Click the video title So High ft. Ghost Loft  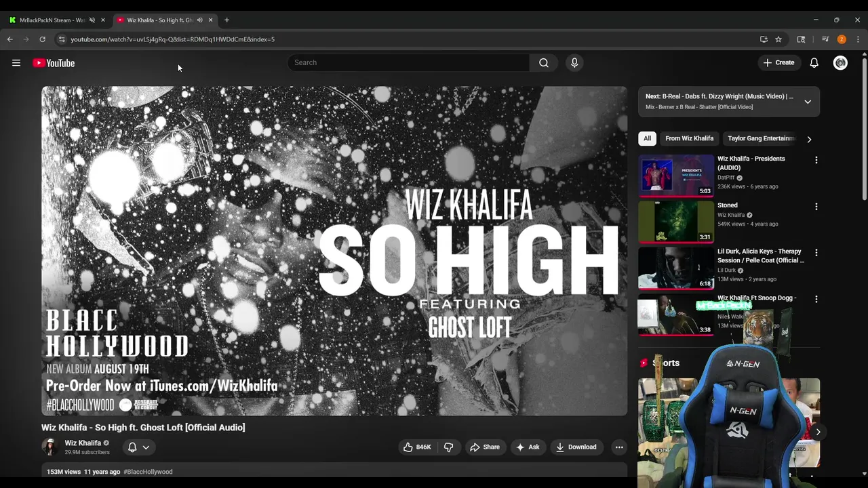tap(143, 427)
